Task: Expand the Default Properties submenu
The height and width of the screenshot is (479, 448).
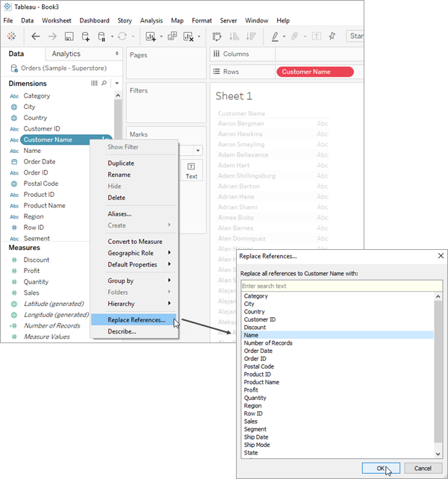Action: (x=169, y=264)
